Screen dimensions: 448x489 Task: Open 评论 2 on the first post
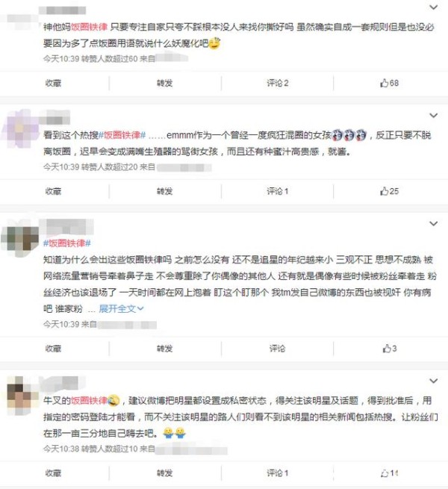point(277,83)
